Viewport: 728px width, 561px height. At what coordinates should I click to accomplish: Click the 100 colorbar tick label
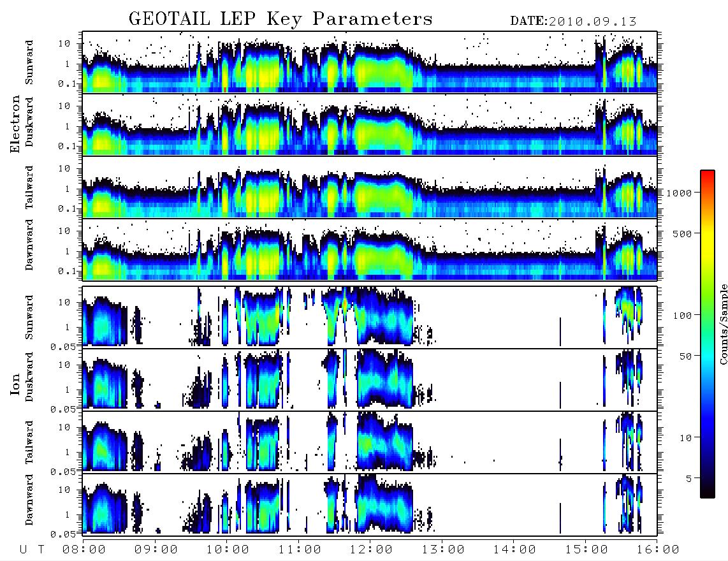coord(682,316)
